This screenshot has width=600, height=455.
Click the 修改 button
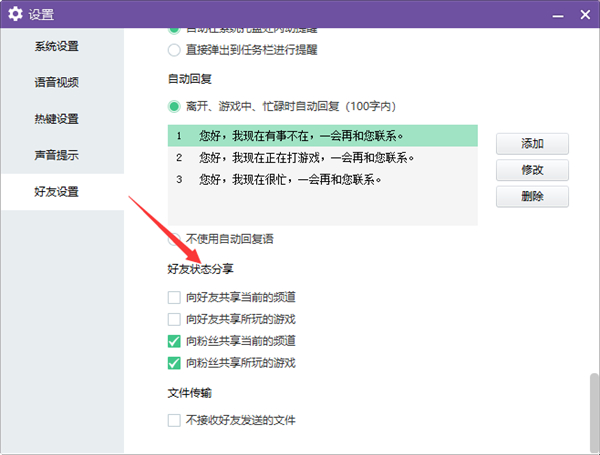coord(532,170)
